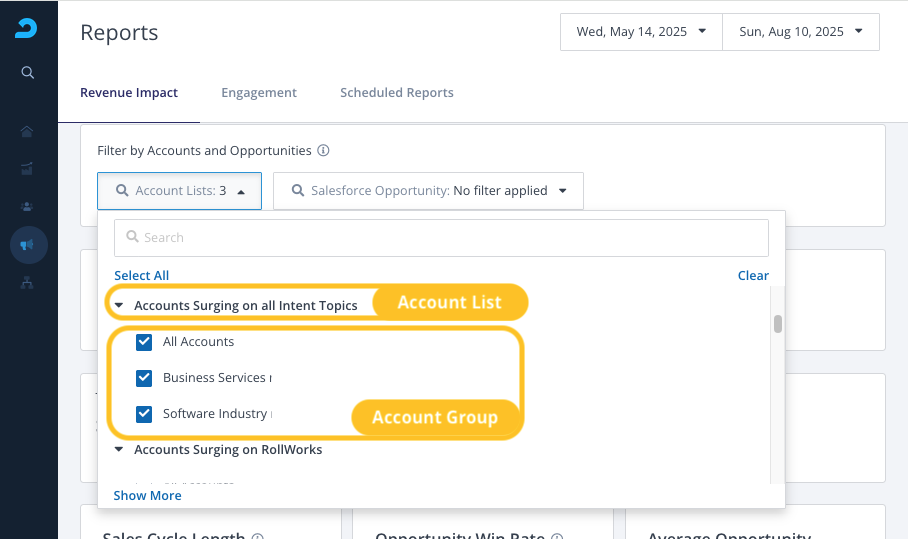908x539 pixels.
Task: Click the account list search field
Action: point(441,238)
